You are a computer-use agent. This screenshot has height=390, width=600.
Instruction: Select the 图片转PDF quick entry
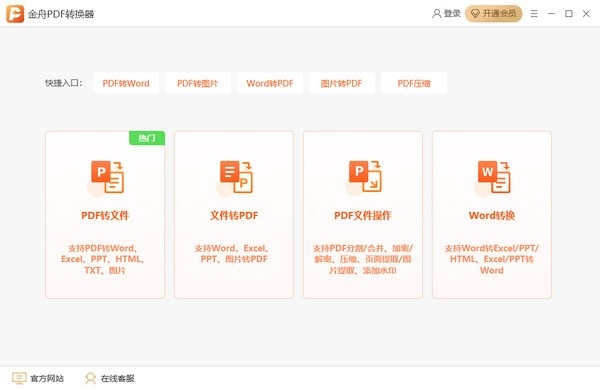342,83
